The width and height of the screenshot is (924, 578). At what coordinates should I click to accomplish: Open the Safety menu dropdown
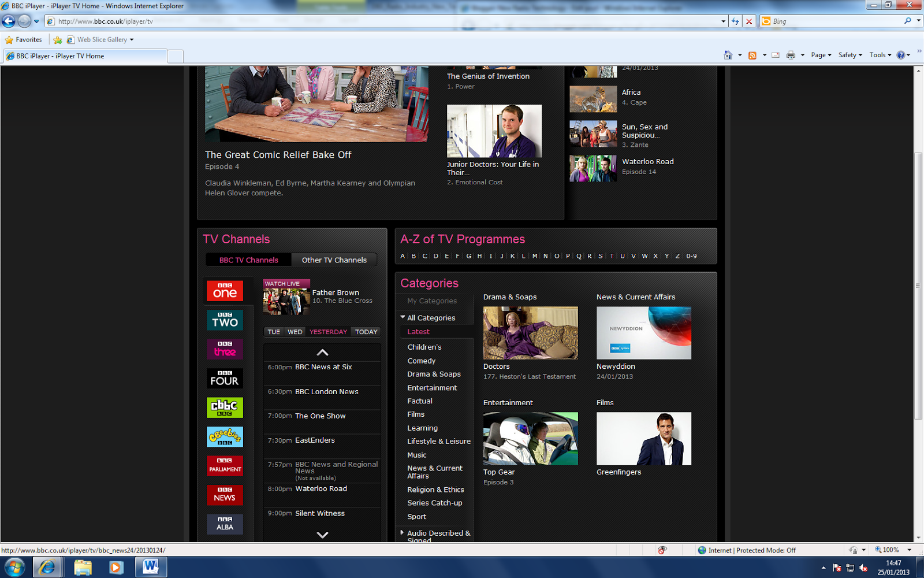(x=850, y=55)
